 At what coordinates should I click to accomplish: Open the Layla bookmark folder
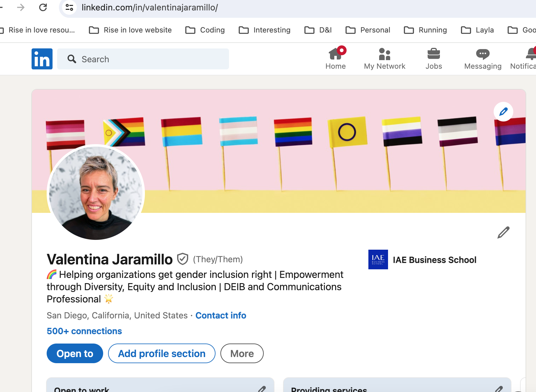(x=477, y=30)
